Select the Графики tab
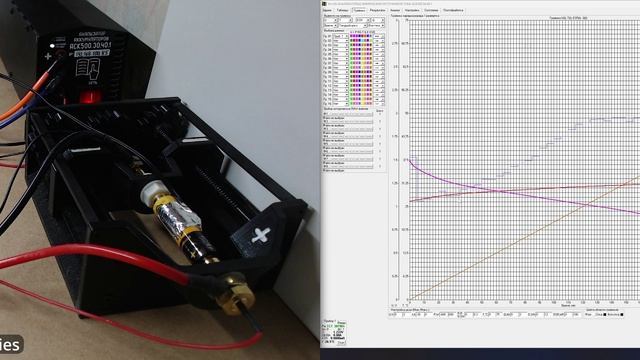This screenshot has width=640, height=360. [x=359, y=10]
